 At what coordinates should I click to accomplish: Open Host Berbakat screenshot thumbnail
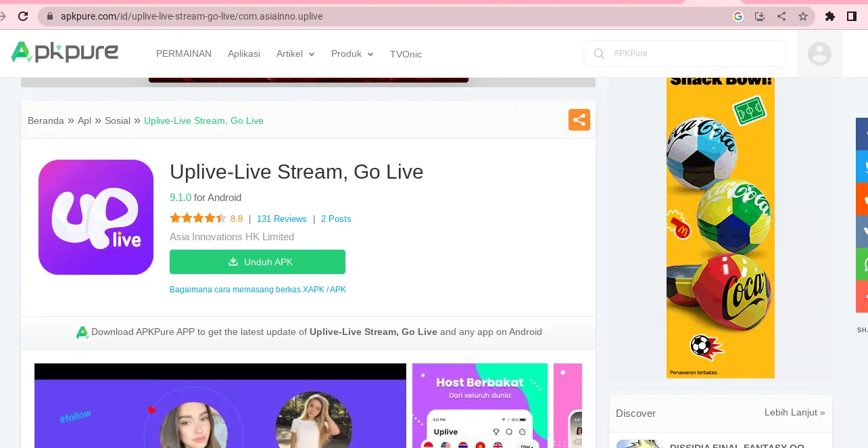(480, 405)
